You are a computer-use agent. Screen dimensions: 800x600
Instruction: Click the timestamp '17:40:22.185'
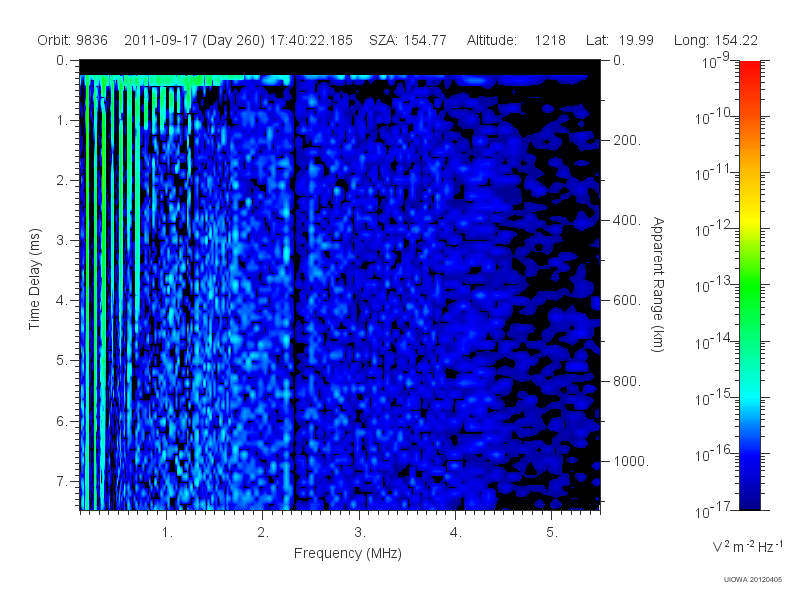311,40
